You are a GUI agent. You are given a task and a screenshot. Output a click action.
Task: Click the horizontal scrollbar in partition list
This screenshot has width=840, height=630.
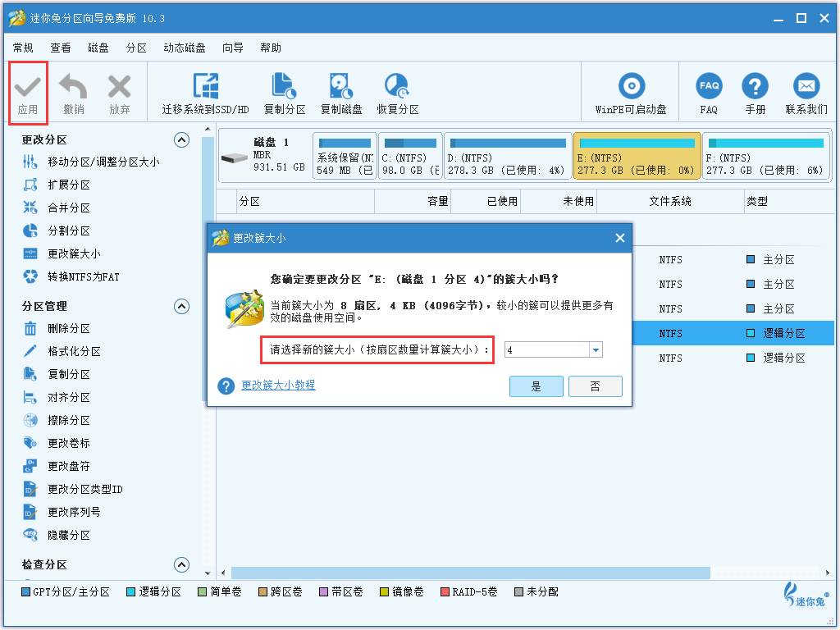click(470, 573)
